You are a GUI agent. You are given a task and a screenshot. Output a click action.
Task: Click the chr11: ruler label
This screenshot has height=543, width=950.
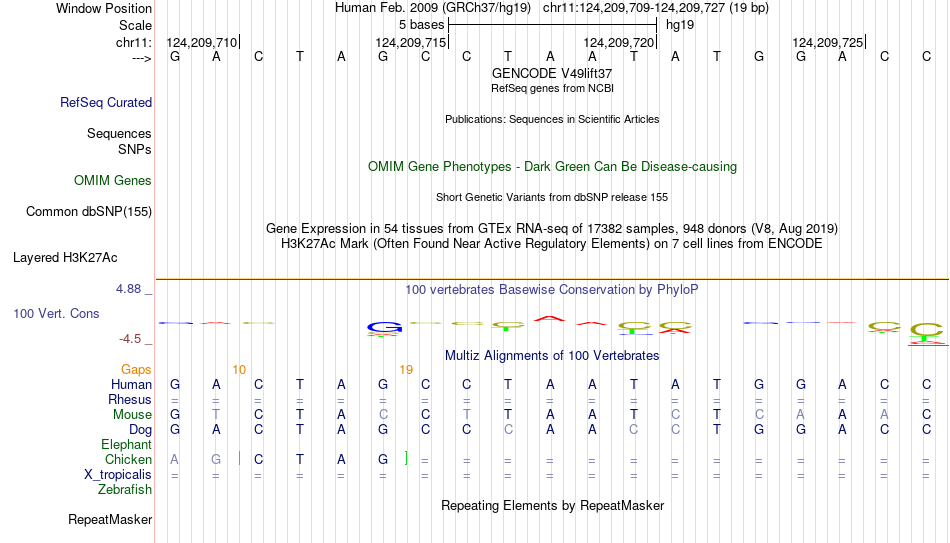pos(134,42)
